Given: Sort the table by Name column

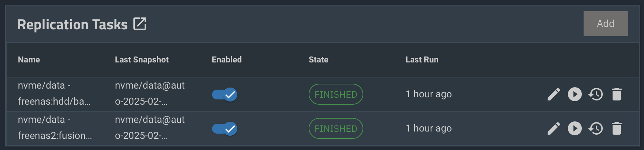Looking at the screenshot, I should click(x=29, y=60).
